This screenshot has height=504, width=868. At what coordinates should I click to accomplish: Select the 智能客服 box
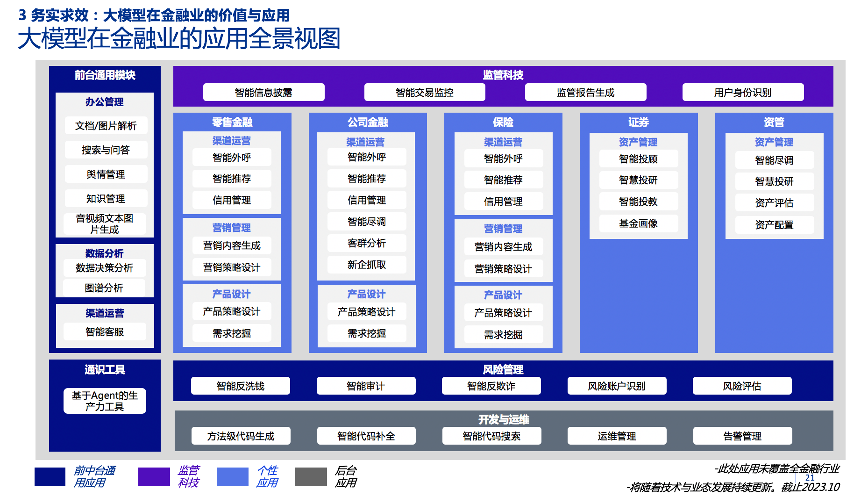coord(105,331)
